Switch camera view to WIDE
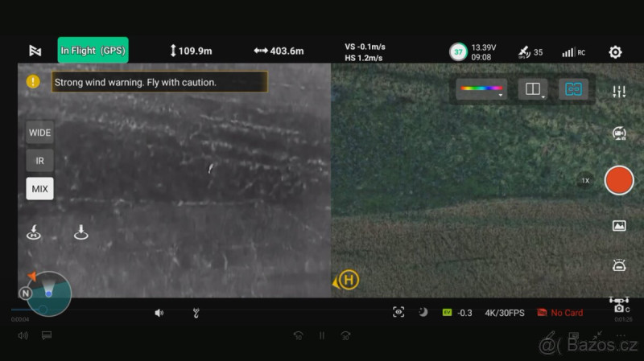The width and height of the screenshot is (644, 361). coord(39,133)
